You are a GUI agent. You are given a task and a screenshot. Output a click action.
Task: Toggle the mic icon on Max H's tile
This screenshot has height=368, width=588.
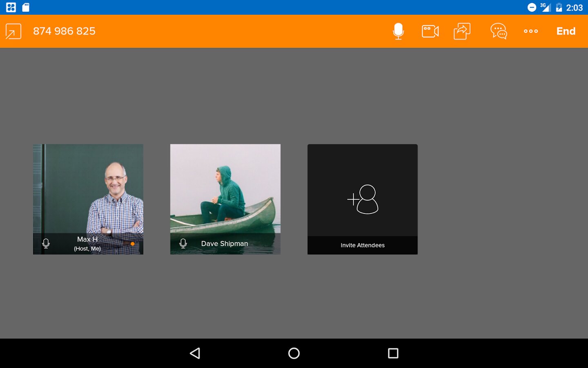click(46, 244)
